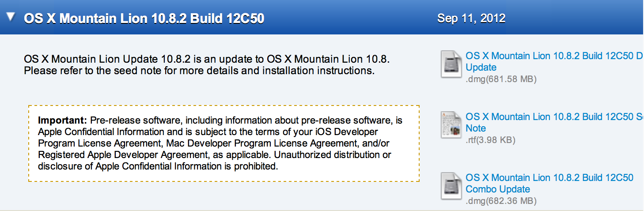
Task: Open the first OS X Mountain Lion 10.8.2 Build 12C50 link
Action: tap(555, 56)
